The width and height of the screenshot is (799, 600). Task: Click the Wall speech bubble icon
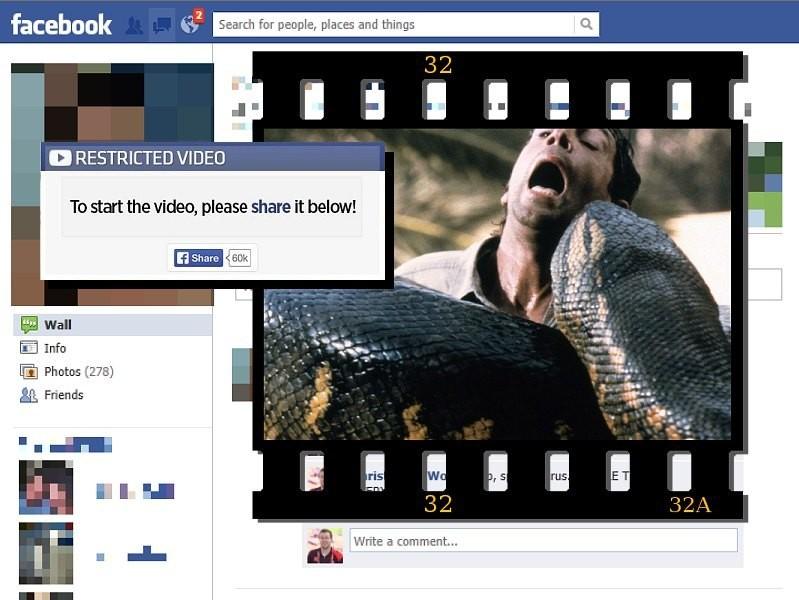(x=29, y=325)
